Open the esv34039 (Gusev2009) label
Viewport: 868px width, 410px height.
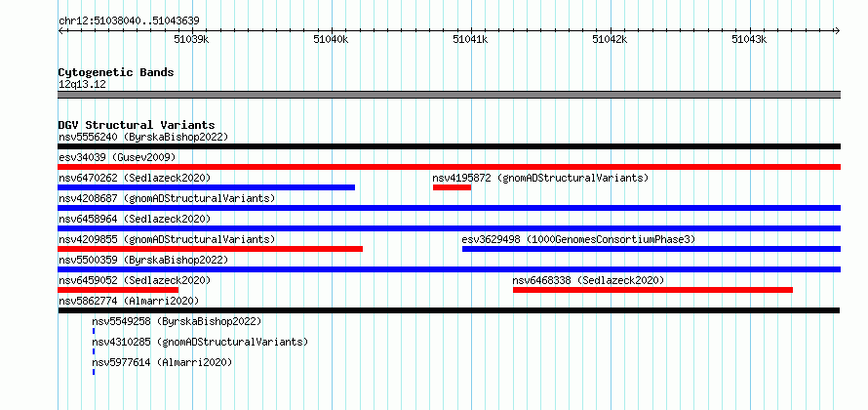pyautogui.click(x=117, y=157)
